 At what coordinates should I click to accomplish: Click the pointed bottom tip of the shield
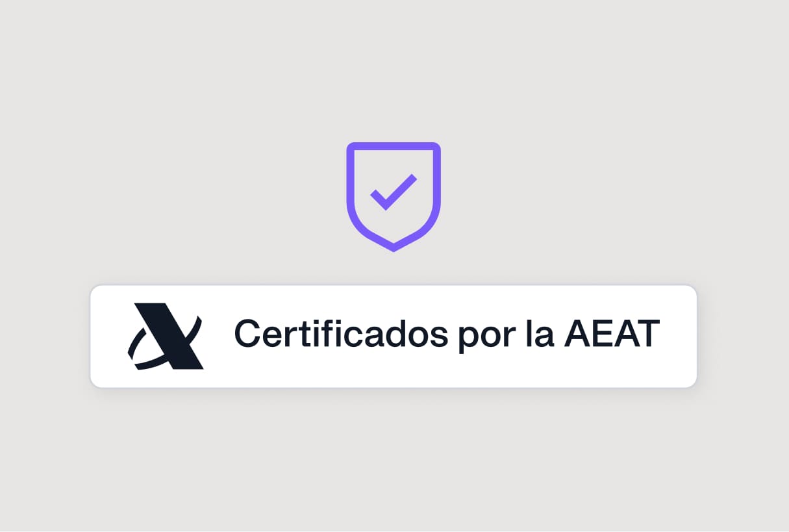click(394, 247)
